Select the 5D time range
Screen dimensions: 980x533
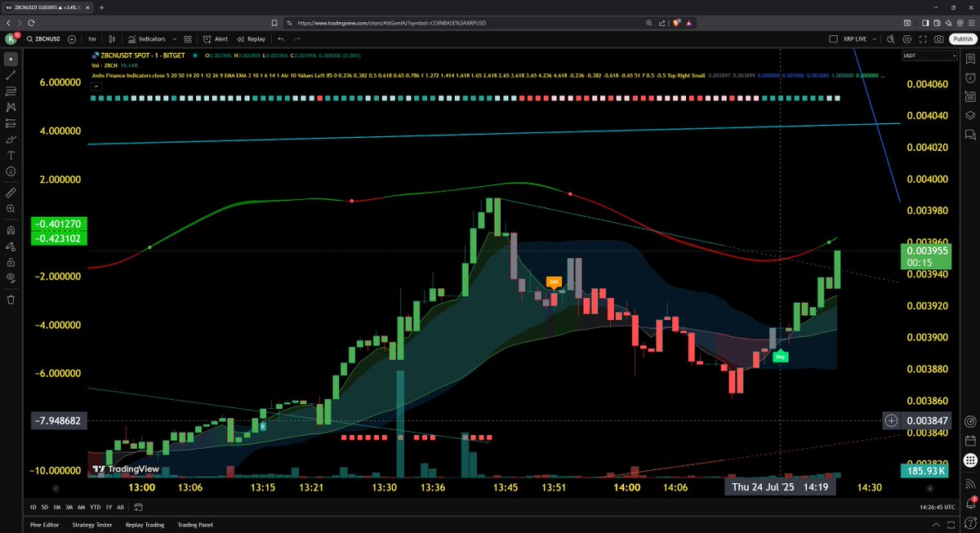click(x=45, y=507)
